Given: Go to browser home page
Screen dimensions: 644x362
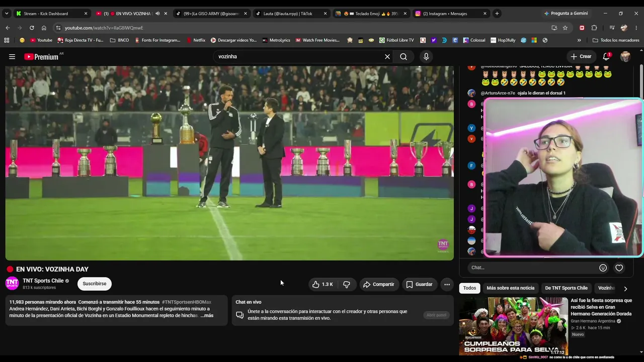Looking at the screenshot, I should pyautogui.click(x=44, y=28).
